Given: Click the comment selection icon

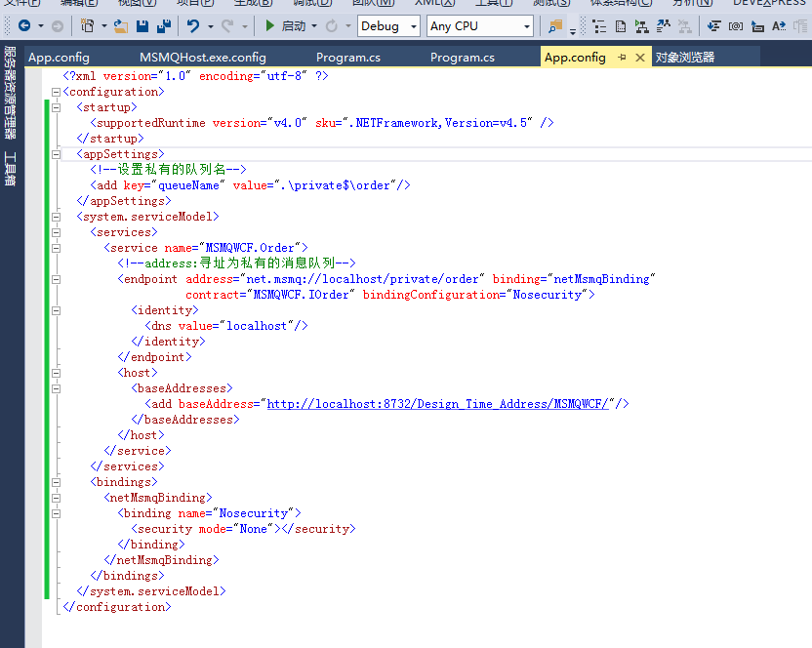Looking at the screenshot, I should point(757,26).
